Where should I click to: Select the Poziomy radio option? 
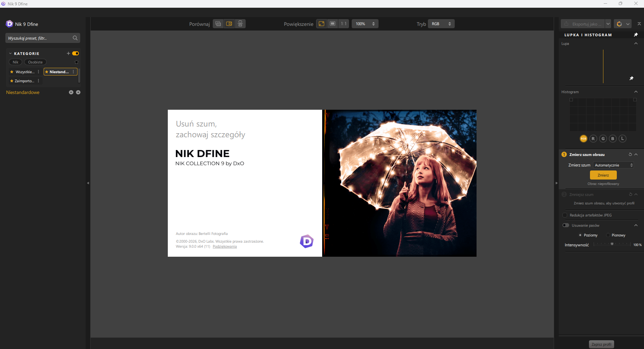[580, 235]
